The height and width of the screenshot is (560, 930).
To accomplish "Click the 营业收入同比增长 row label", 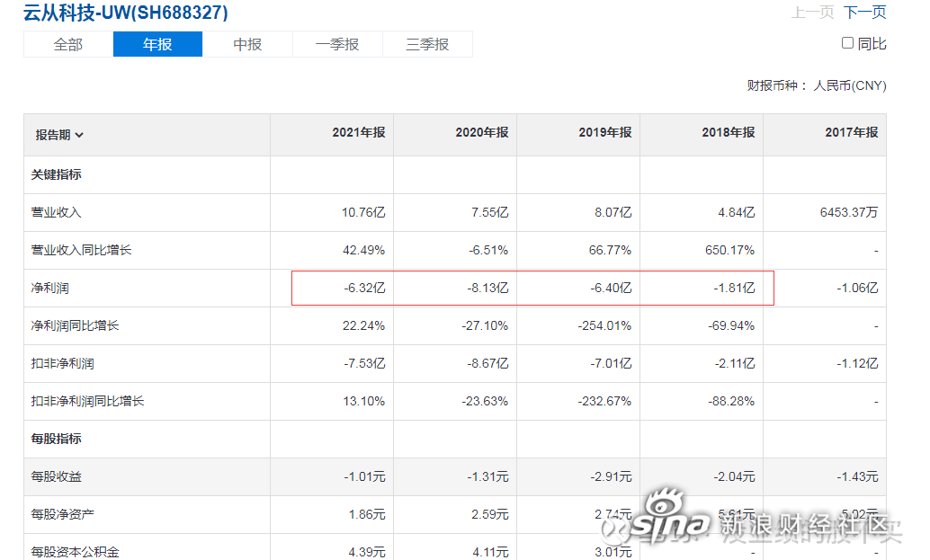I will coord(81,250).
